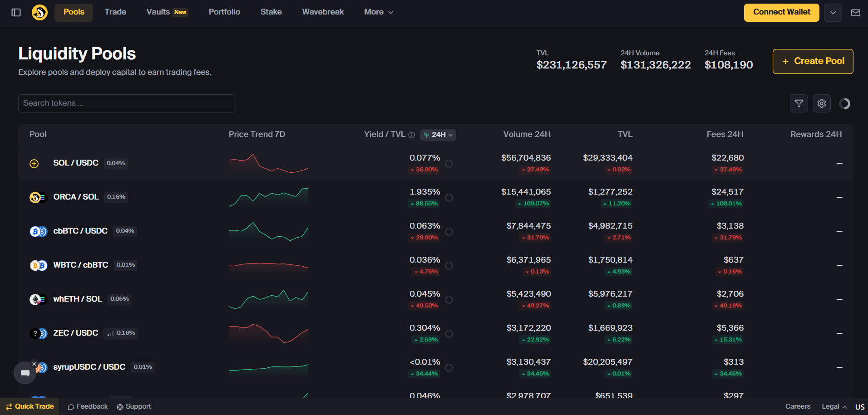Open the table settings gear icon

click(822, 103)
